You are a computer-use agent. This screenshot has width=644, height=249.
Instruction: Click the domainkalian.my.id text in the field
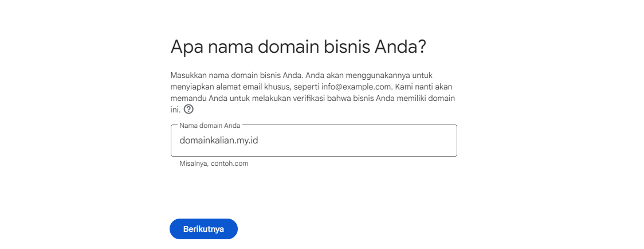(x=219, y=141)
